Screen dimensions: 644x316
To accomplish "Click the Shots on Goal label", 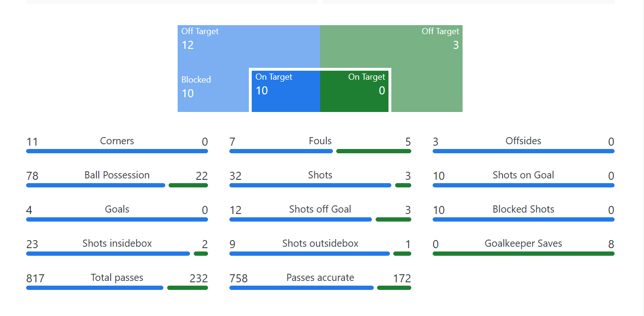I will pyautogui.click(x=523, y=175).
